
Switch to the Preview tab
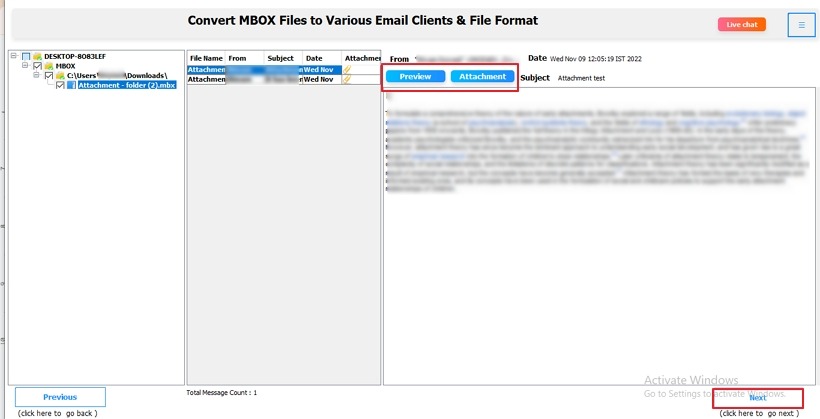point(415,77)
